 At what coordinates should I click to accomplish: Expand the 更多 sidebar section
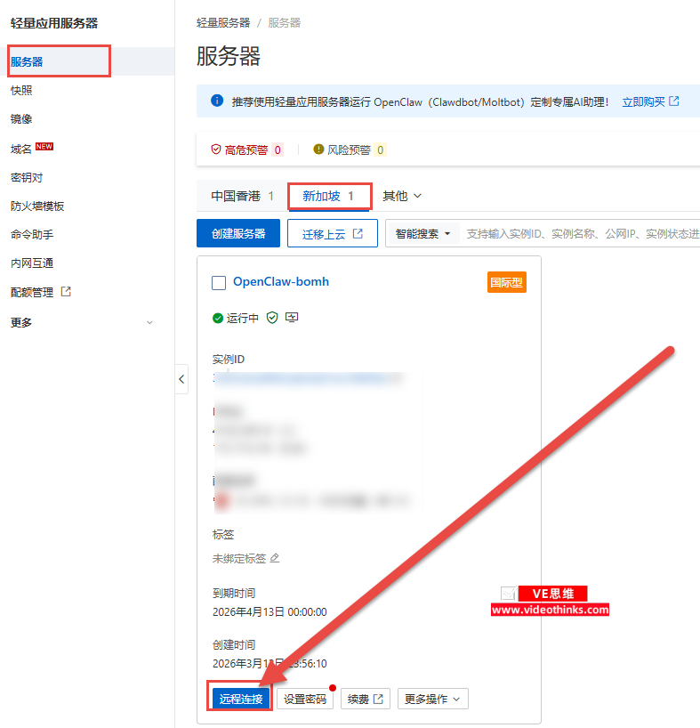pyautogui.click(x=82, y=322)
